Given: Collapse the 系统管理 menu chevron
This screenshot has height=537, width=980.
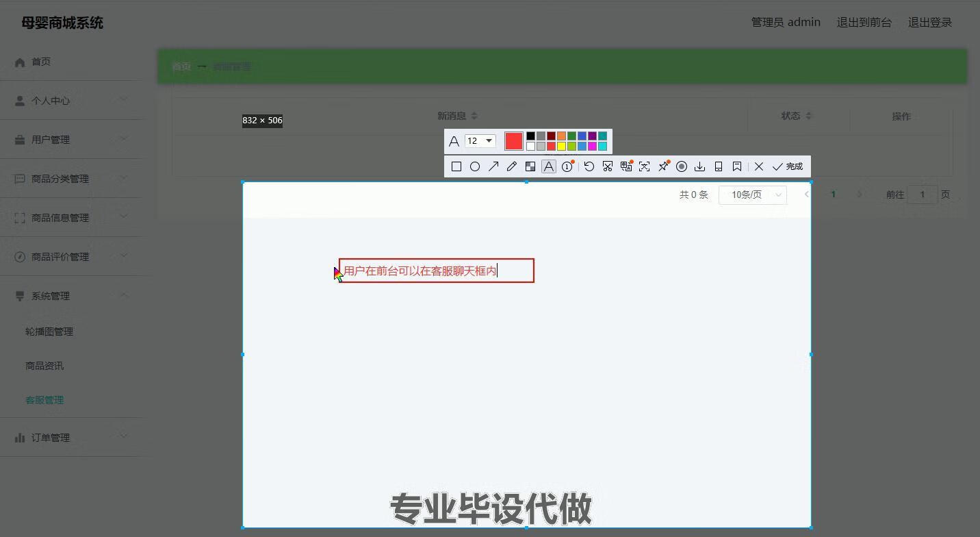Looking at the screenshot, I should [x=124, y=295].
